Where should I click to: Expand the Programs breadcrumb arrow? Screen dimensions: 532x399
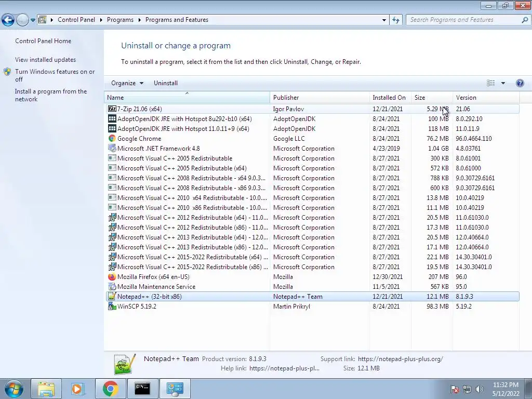[139, 20]
